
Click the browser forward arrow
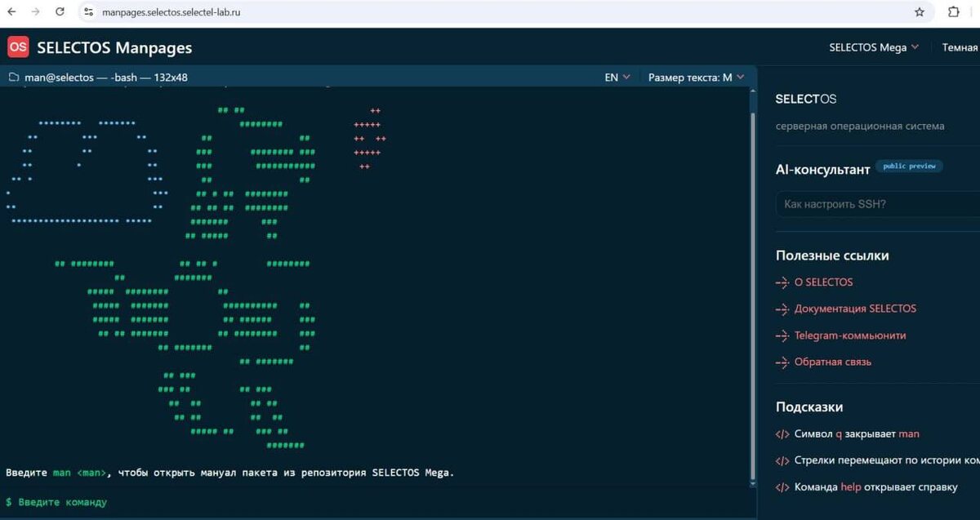pos(35,12)
